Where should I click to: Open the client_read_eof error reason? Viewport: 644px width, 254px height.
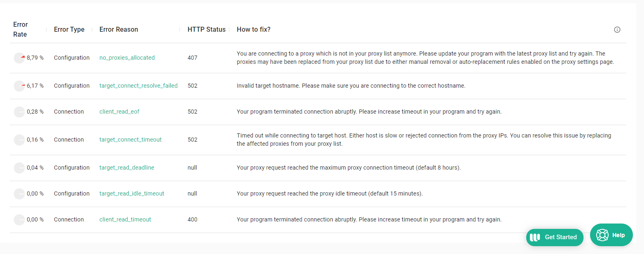click(119, 112)
